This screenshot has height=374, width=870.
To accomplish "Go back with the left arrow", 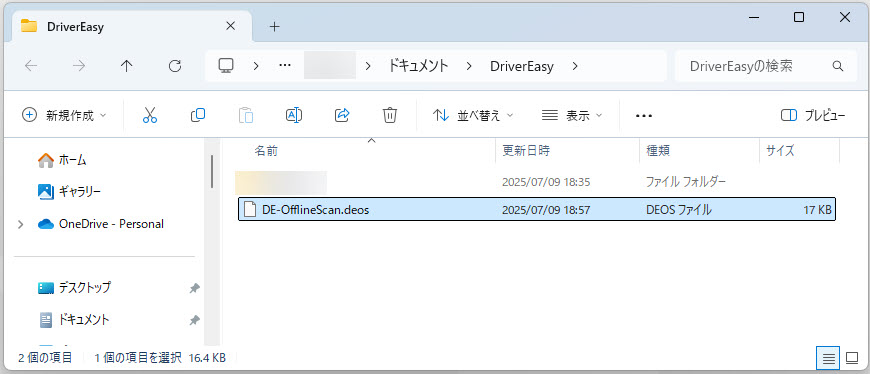I will pos(31,66).
